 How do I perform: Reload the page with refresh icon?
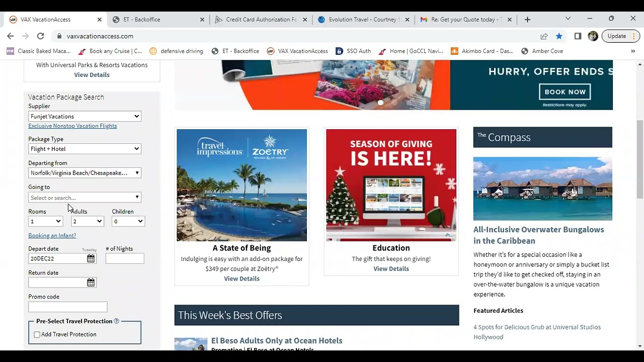pyautogui.click(x=41, y=36)
